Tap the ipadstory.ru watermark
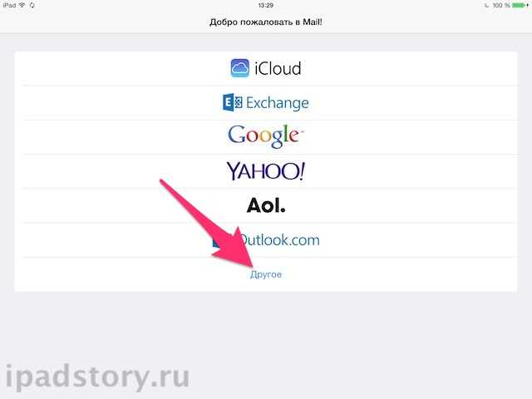 pyautogui.click(x=98, y=377)
